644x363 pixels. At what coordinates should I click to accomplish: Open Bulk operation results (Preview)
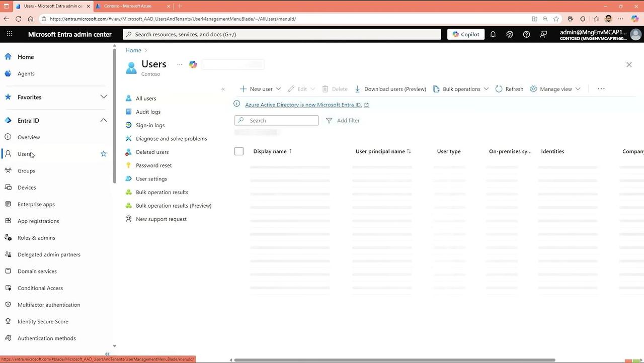click(174, 206)
